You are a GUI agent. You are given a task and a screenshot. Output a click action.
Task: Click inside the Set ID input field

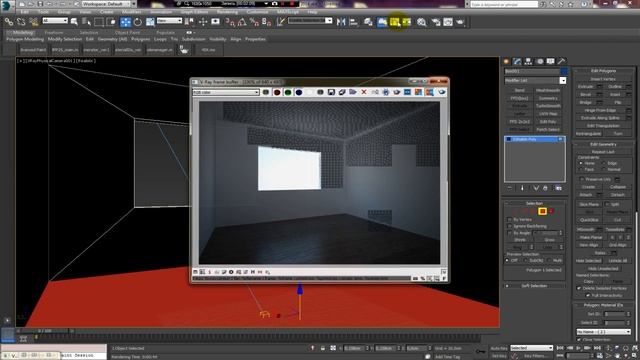pos(614,314)
